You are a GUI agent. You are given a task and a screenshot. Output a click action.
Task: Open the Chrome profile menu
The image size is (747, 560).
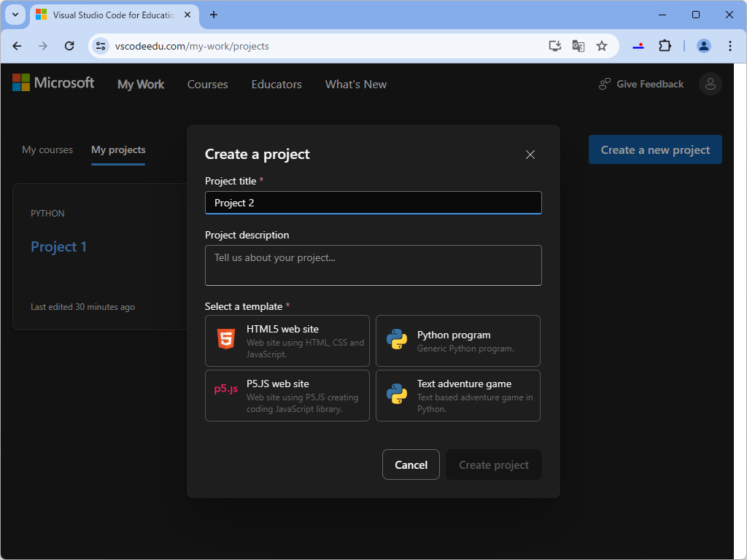[x=704, y=46]
